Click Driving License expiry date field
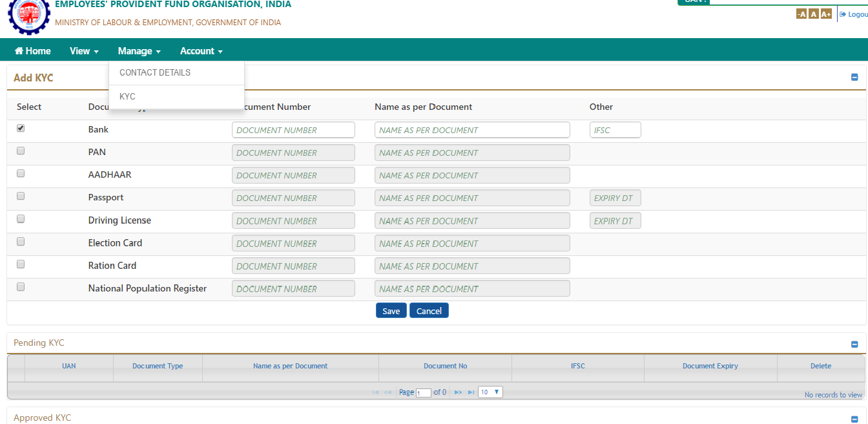The image size is (868, 424). pos(615,221)
